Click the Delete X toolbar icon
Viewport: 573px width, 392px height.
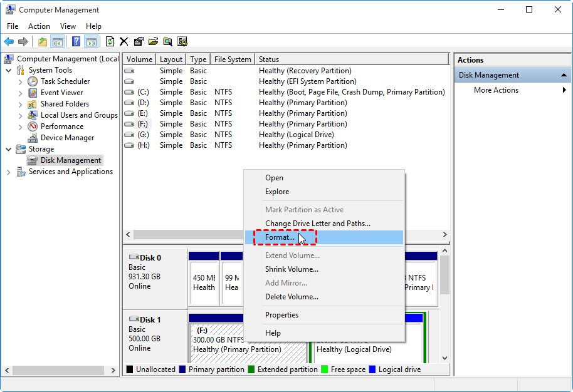124,41
